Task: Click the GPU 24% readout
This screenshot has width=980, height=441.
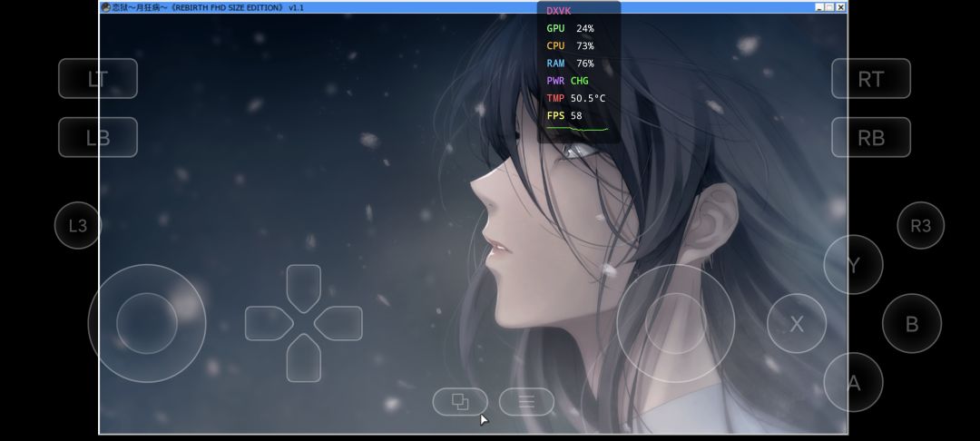Action: tap(570, 29)
